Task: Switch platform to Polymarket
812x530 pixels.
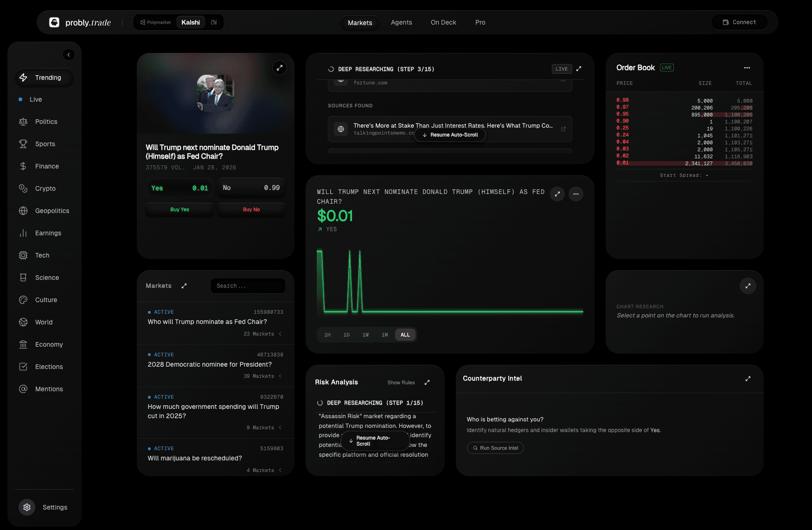Action: tap(156, 22)
